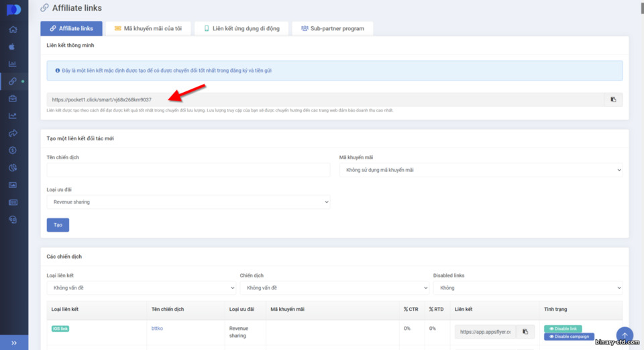Open the Loại liên kết filter dropdown

click(x=142, y=288)
